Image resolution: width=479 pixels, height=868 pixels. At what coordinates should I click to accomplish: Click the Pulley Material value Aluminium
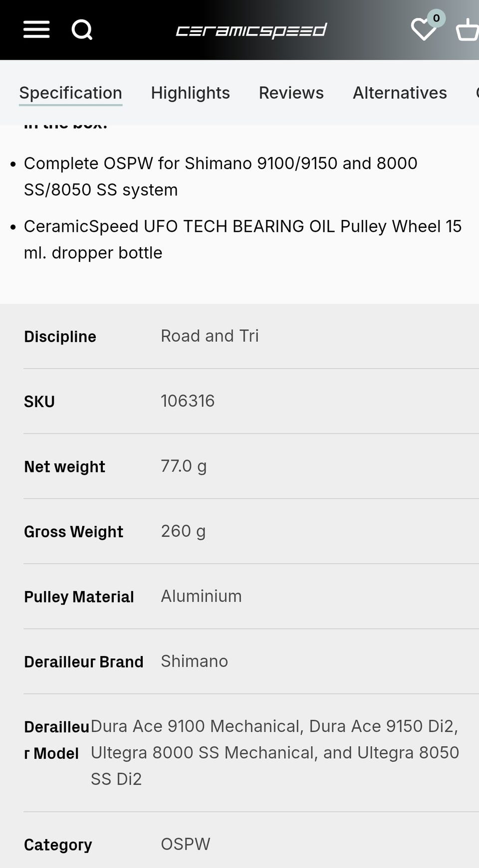pyautogui.click(x=201, y=596)
